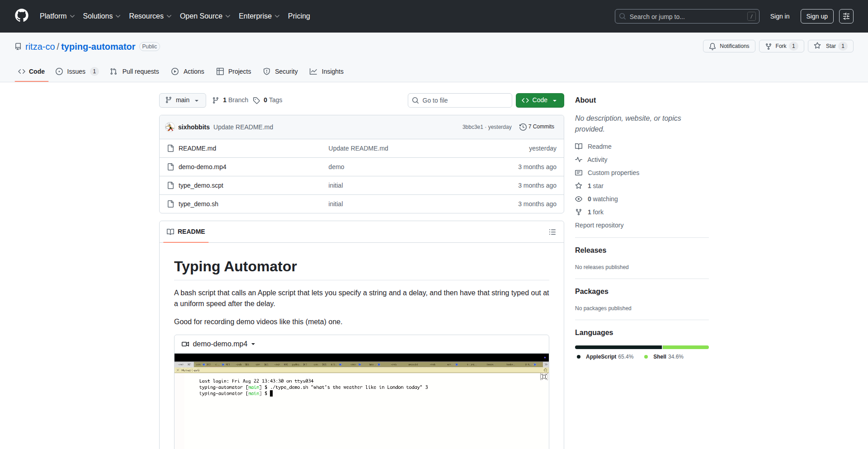Click the sixhobbits avatar icon
Screen dimensions: 868x449
170,127
